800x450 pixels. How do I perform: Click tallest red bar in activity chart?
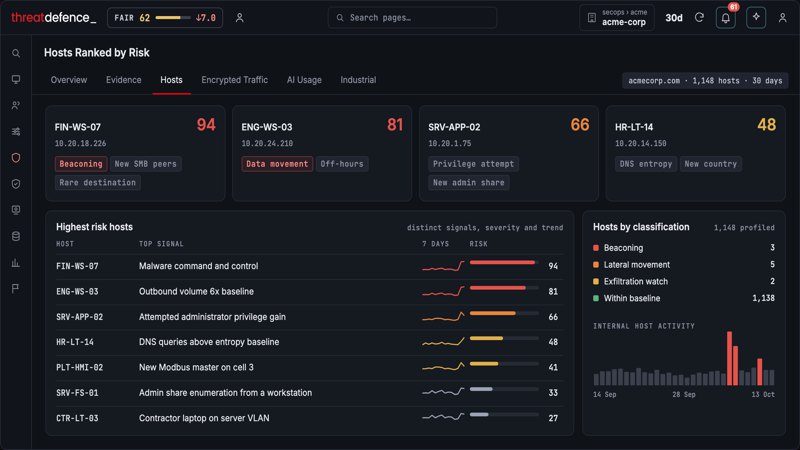tap(730, 358)
